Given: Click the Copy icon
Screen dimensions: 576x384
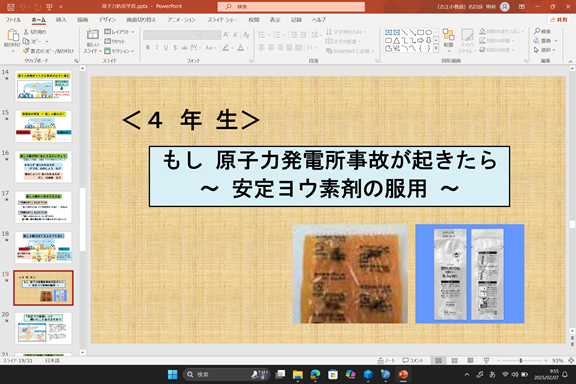Looking at the screenshot, I should click(x=26, y=41).
